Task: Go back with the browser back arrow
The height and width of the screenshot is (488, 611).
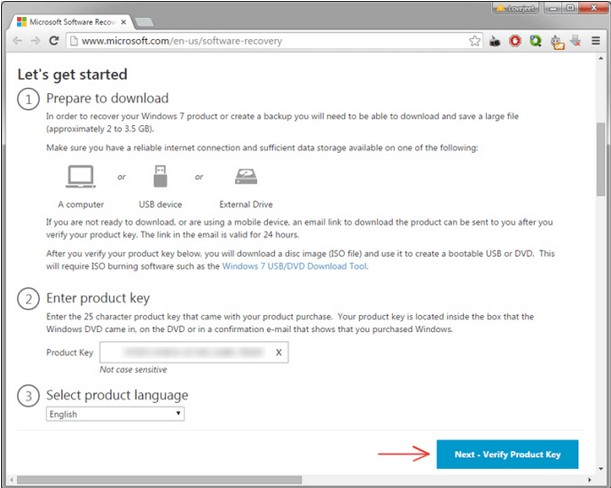Action: 18,41
